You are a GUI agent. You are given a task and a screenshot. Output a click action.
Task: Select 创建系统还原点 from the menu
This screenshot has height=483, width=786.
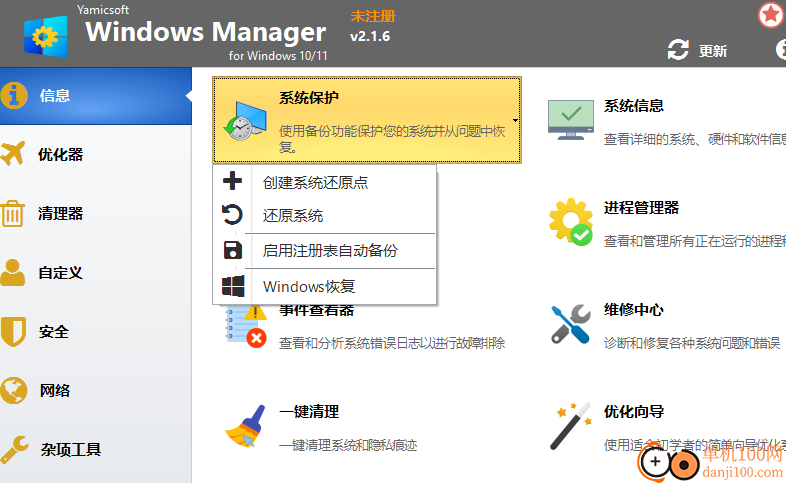click(x=325, y=182)
